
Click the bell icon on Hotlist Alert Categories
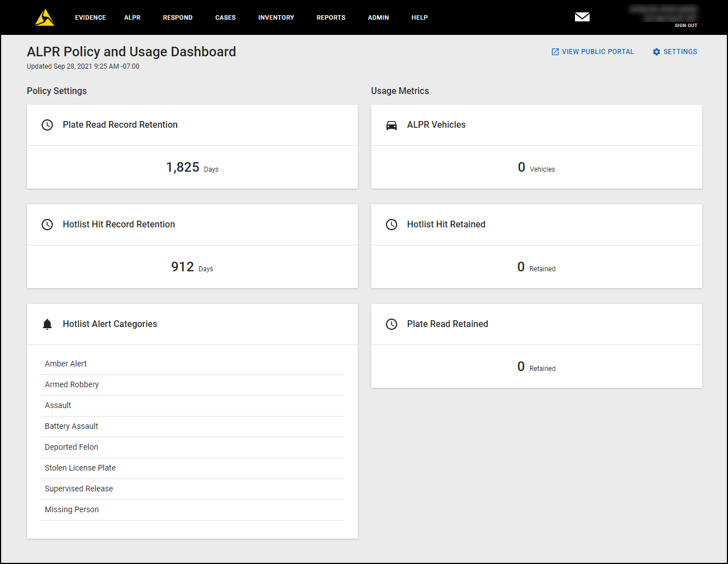click(x=47, y=324)
